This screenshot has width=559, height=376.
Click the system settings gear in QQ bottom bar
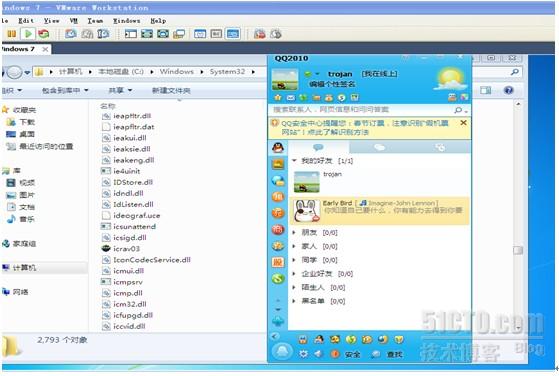[x=303, y=354]
